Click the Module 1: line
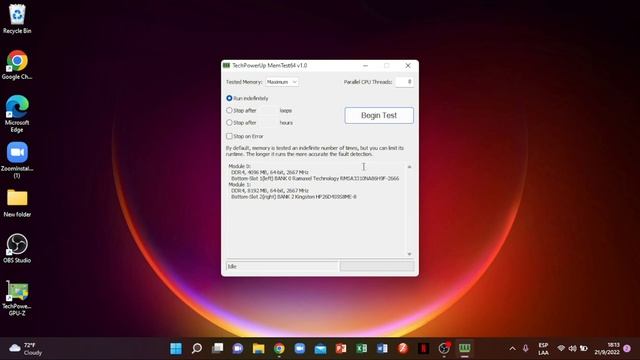This screenshot has width=640, height=360. (x=240, y=184)
